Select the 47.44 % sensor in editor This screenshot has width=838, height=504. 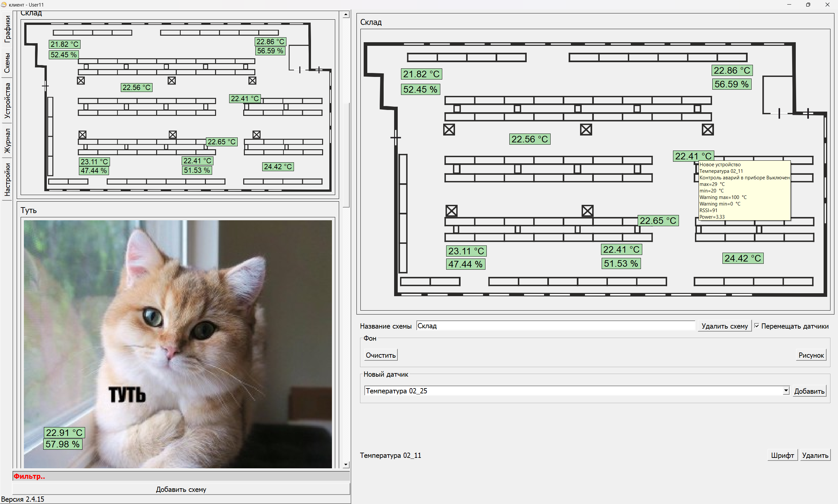pyautogui.click(x=465, y=264)
